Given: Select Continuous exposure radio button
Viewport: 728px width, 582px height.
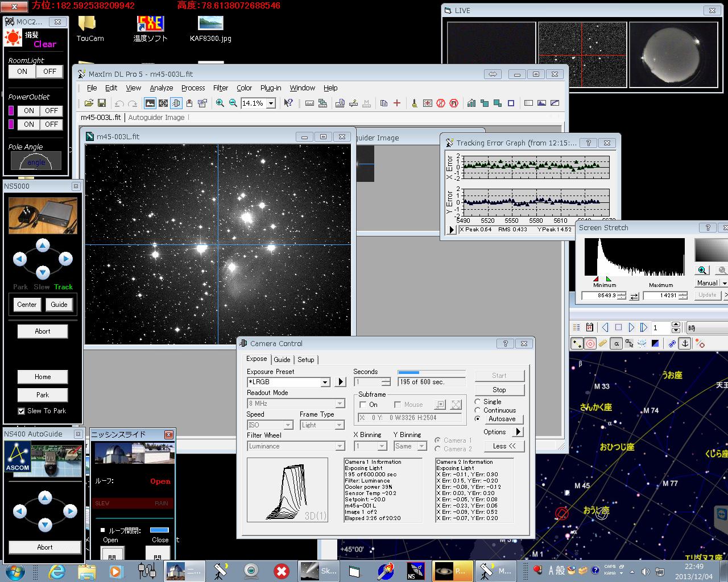Looking at the screenshot, I should click(477, 410).
